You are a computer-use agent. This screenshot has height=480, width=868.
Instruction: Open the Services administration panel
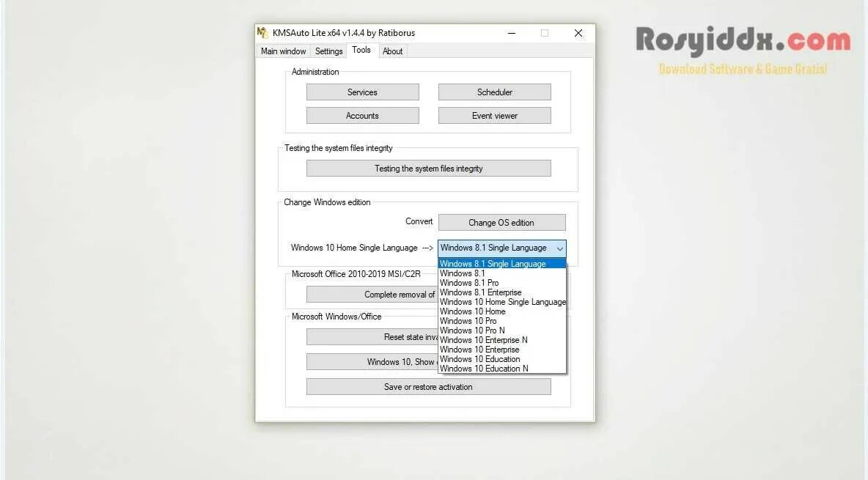[362, 92]
